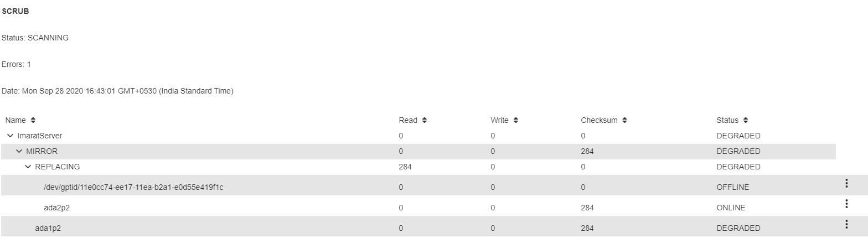Click the Checksum column header label
The height and width of the screenshot is (243, 868).
click(x=599, y=120)
